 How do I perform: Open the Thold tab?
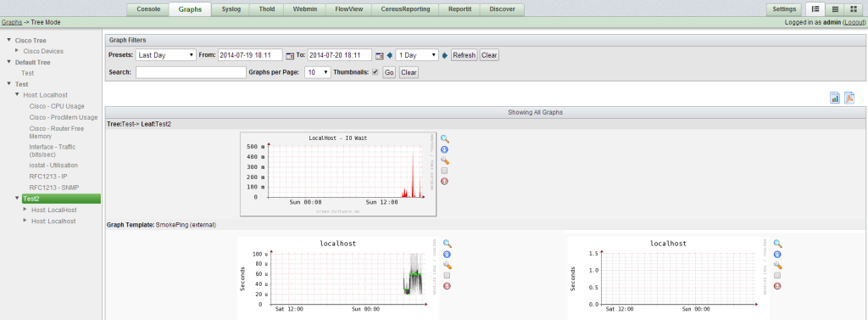click(x=267, y=9)
